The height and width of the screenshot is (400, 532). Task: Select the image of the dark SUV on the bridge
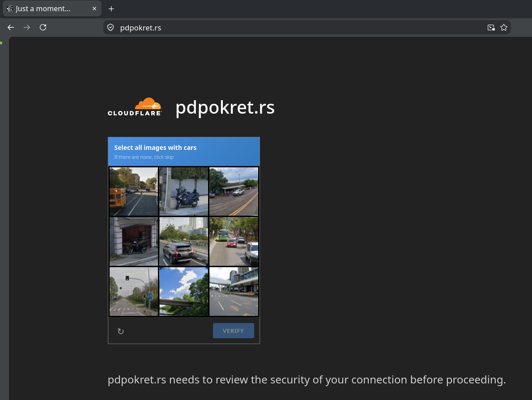(183, 242)
